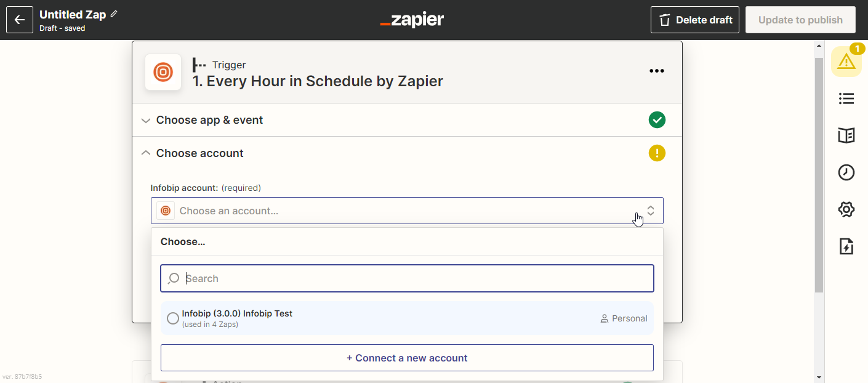Open the warning issues panel icon
Image resolution: width=868 pixels, height=383 pixels.
click(x=846, y=62)
